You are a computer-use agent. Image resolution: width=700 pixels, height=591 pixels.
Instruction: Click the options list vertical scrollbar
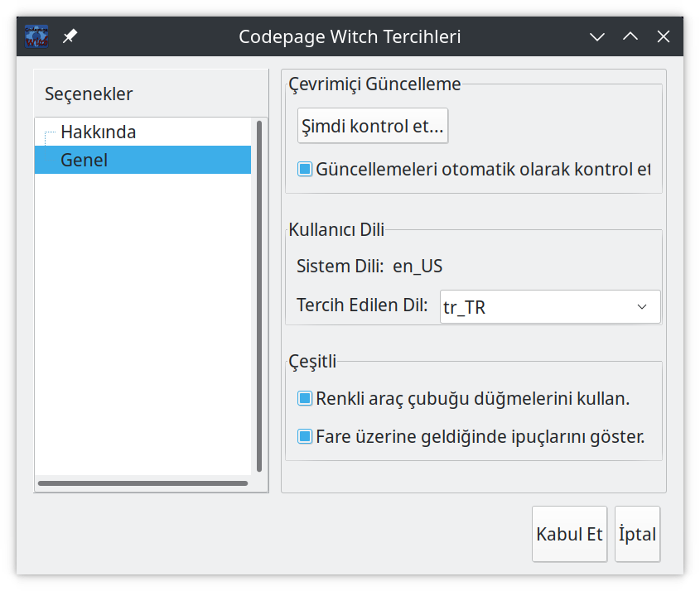(x=259, y=296)
